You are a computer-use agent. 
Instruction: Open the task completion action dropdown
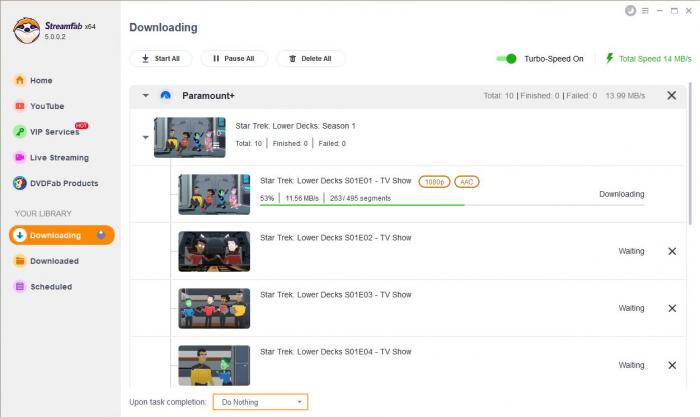click(260, 402)
